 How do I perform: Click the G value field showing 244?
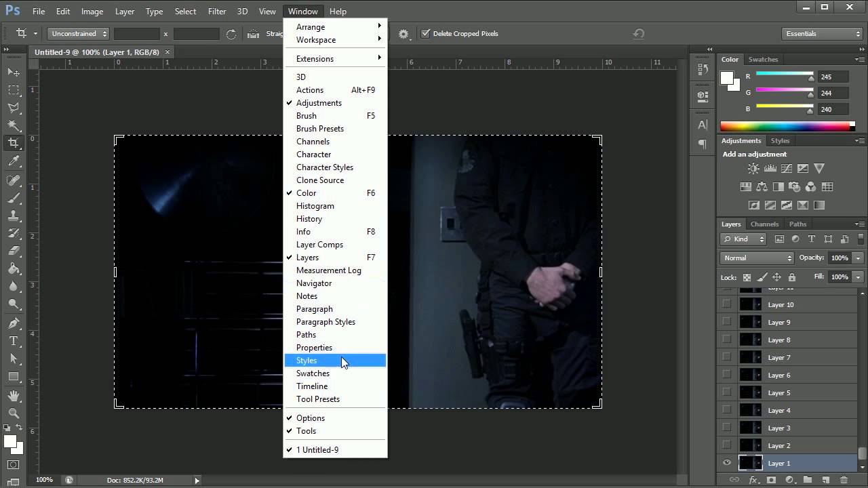[x=832, y=93]
